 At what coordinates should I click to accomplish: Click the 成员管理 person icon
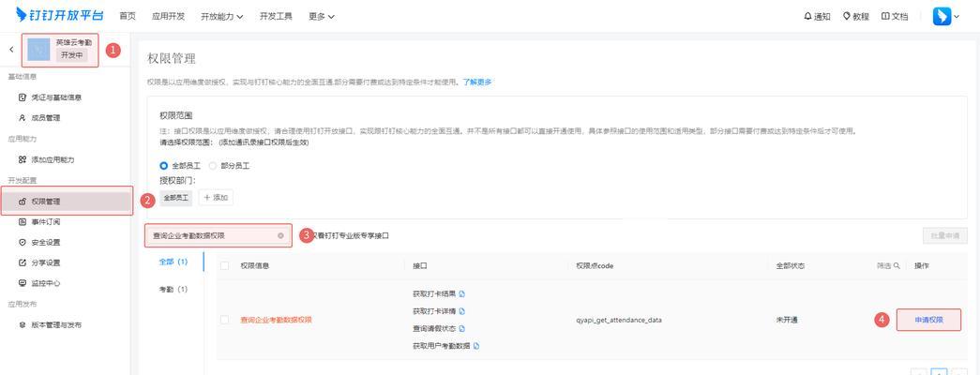[x=23, y=117]
